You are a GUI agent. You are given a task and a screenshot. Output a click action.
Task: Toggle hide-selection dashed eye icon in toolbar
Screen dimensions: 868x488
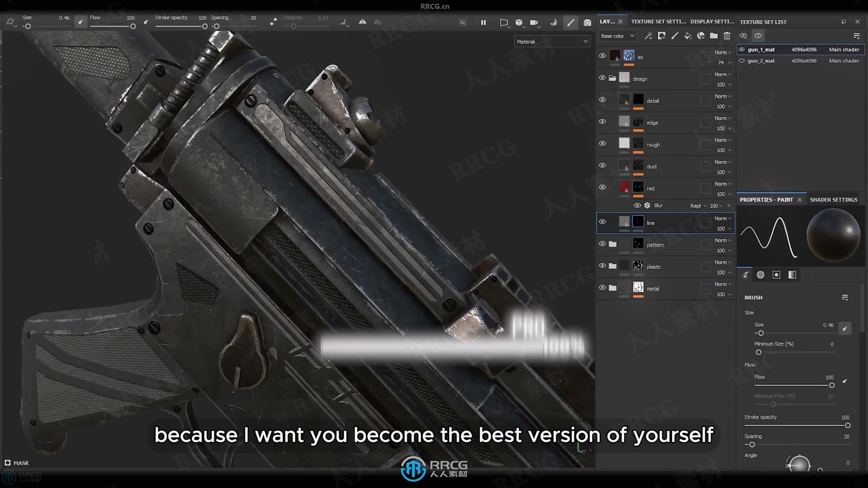pos(463,22)
